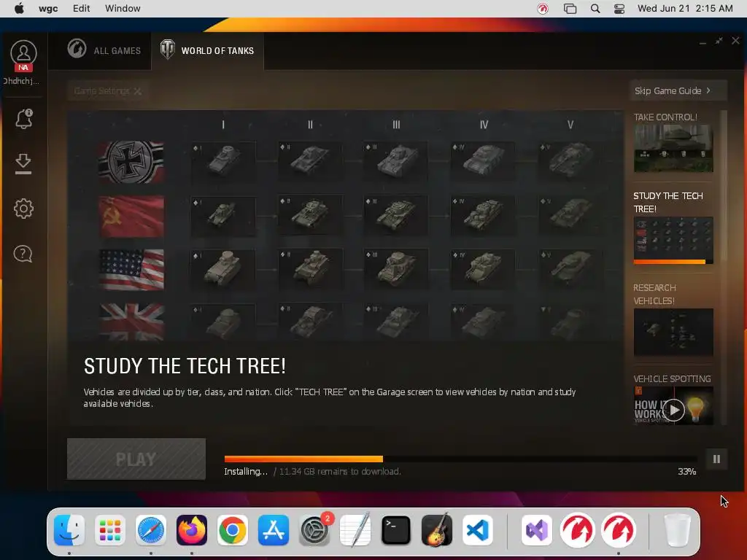Screen dimensions: 747x560
Task: Switch to the ALL GAMES tab
Action: click(x=104, y=50)
